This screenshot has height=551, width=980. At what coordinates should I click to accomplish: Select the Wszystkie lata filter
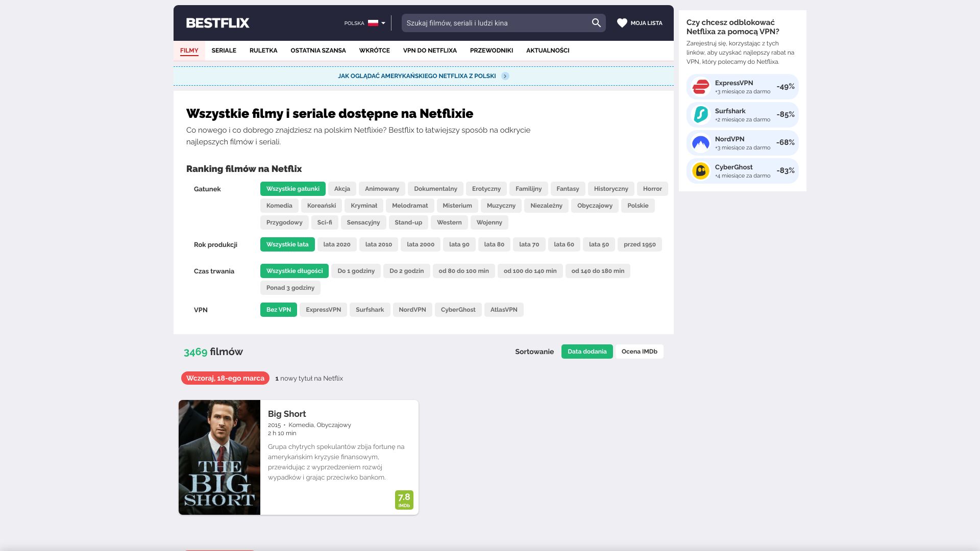(287, 244)
